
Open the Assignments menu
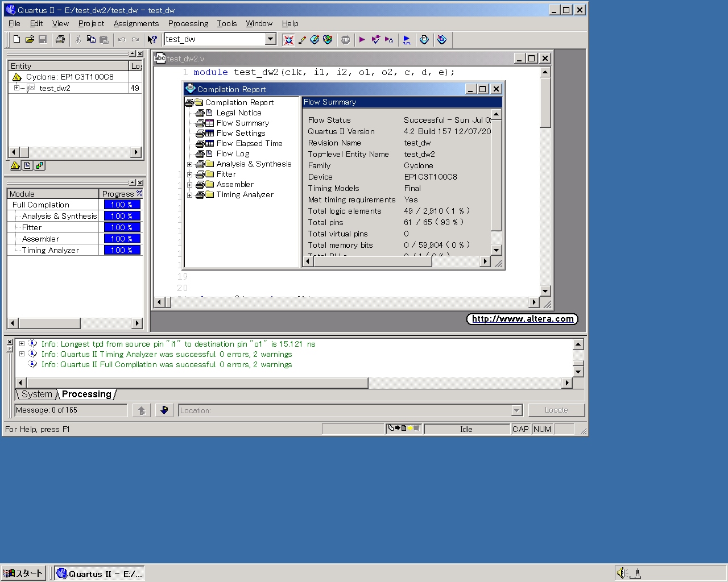click(136, 23)
